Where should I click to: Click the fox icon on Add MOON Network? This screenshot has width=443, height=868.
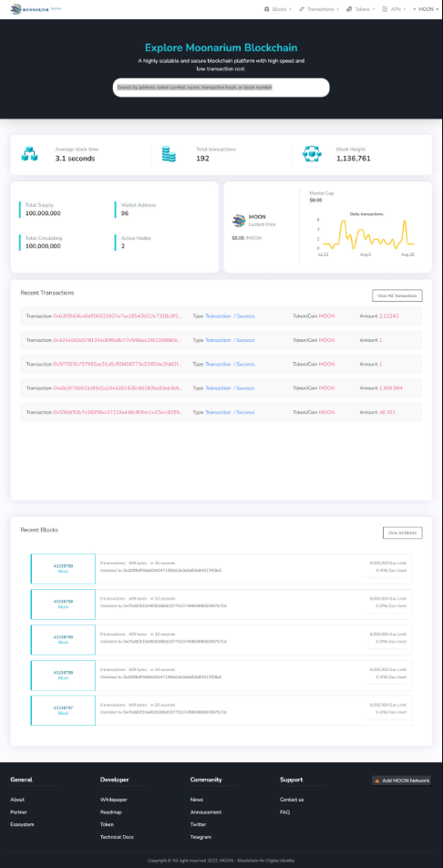pos(377,780)
